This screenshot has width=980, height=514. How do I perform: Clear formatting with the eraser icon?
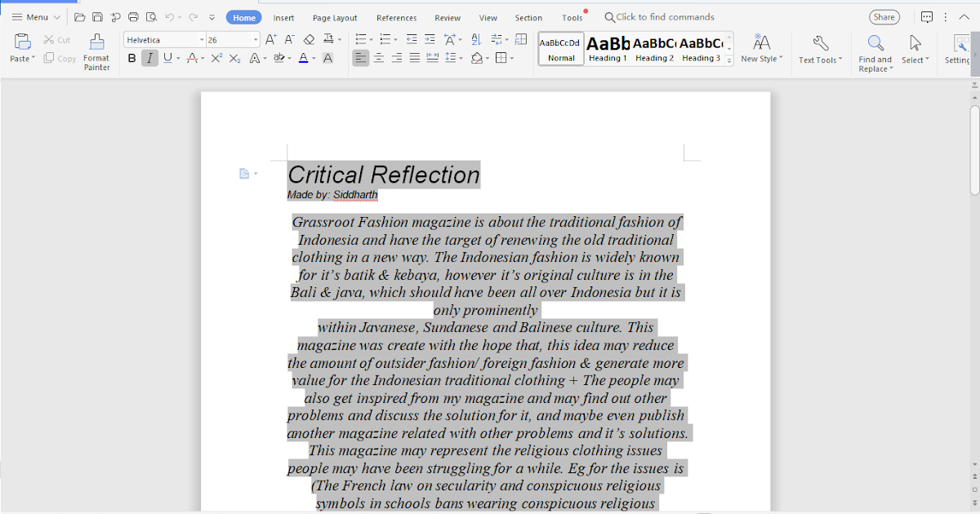(x=310, y=38)
